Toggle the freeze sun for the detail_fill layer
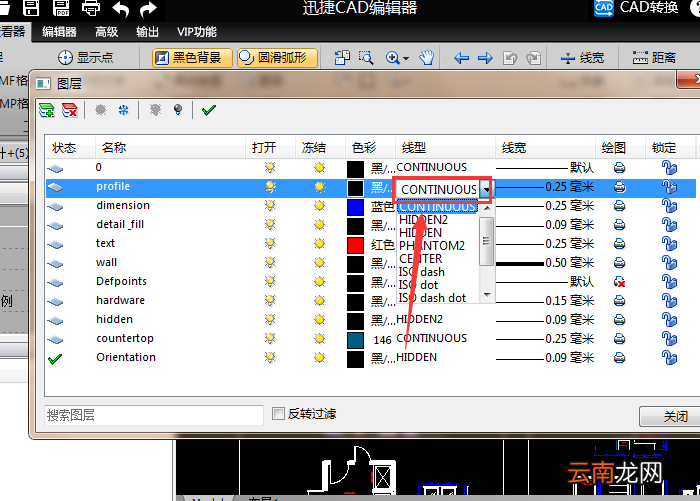Image resolution: width=700 pixels, height=501 pixels. [319, 225]
